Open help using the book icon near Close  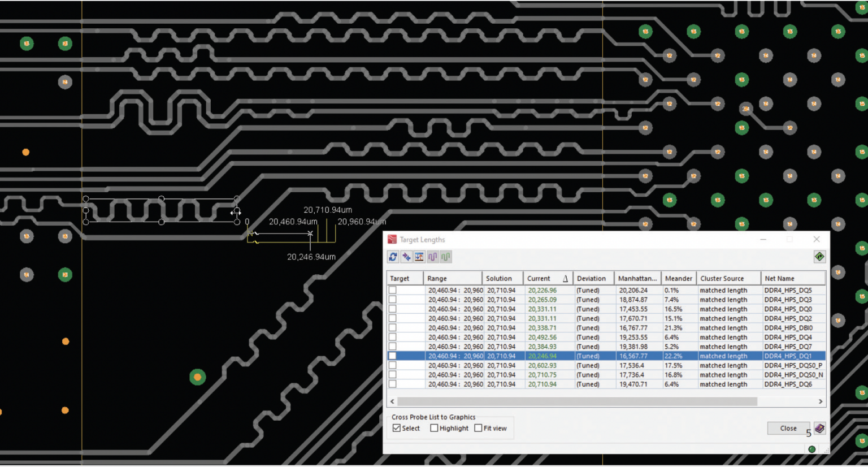819,428
